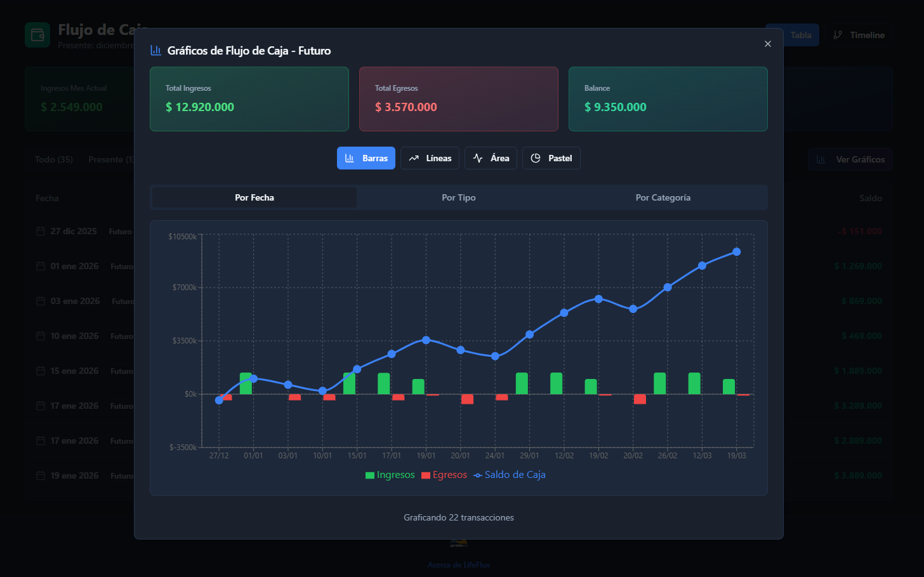Screen dimensions: 924x577
Task: Click the Balance summary card
Action: (668, 99)
